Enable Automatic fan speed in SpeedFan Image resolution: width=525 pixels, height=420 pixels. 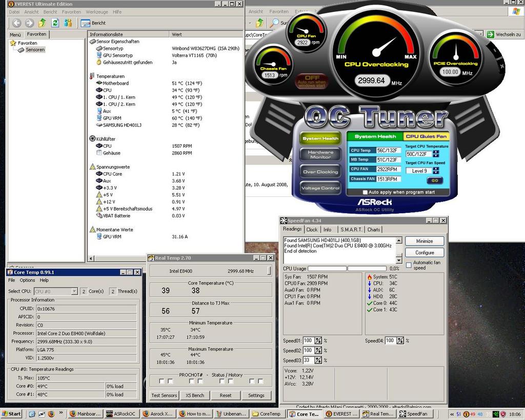coord(409,264)
